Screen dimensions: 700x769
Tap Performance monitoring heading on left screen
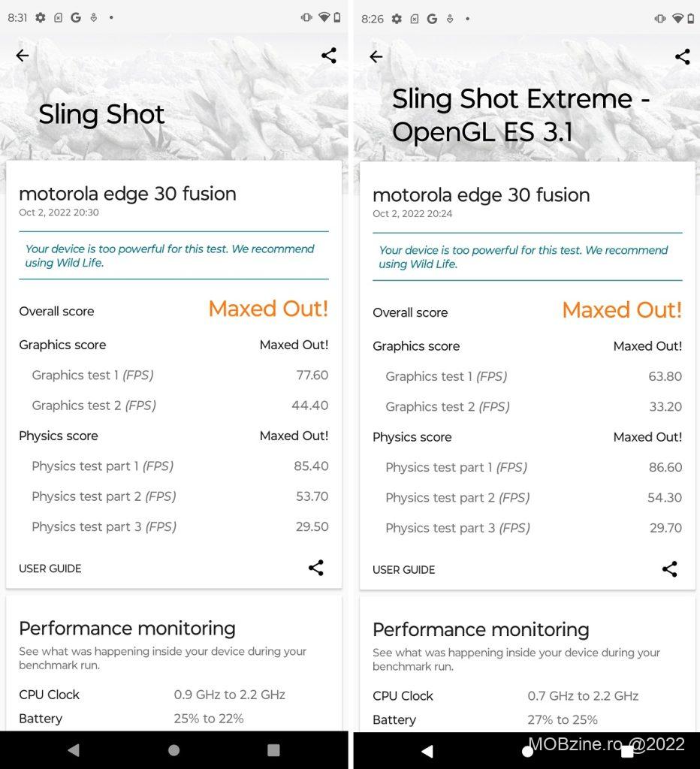click(127, 629)
